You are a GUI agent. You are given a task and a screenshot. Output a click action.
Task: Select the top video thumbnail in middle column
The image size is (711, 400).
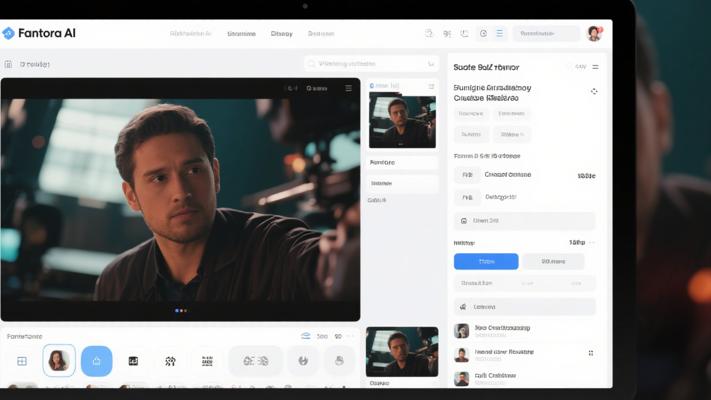pyautogui.click(x=402, y=121)
